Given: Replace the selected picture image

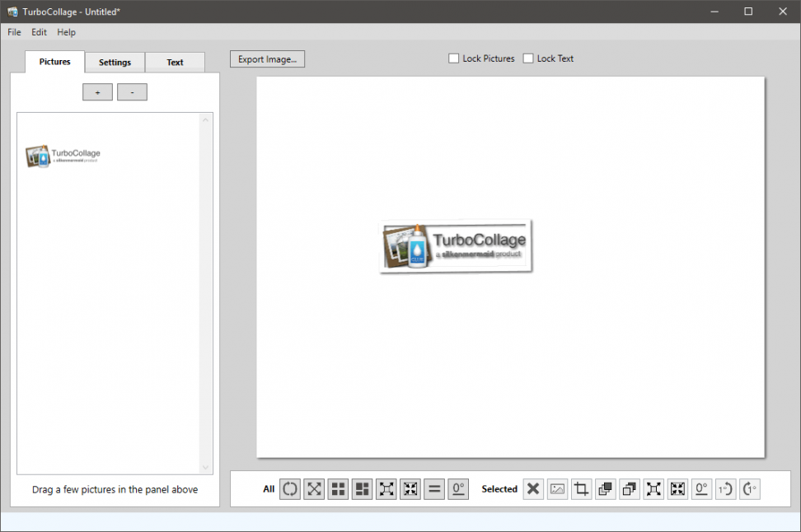Looking at the screenshot, I should 556,488.
